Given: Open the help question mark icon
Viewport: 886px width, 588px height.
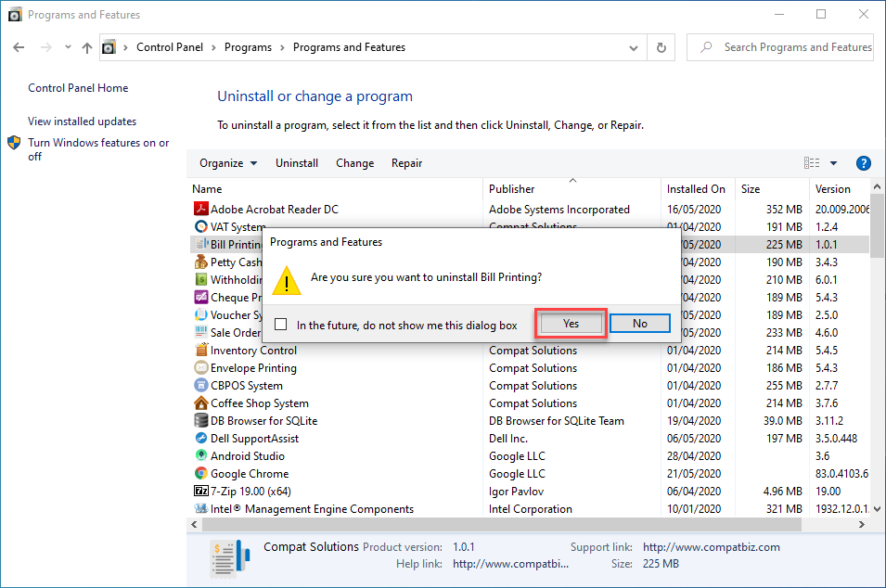Looking at the screenshot, I should click(863, 163).
